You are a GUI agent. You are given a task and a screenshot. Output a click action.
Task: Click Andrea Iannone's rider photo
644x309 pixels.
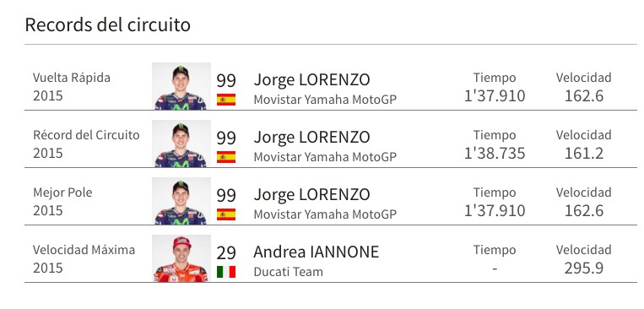(x=181, y=259)
